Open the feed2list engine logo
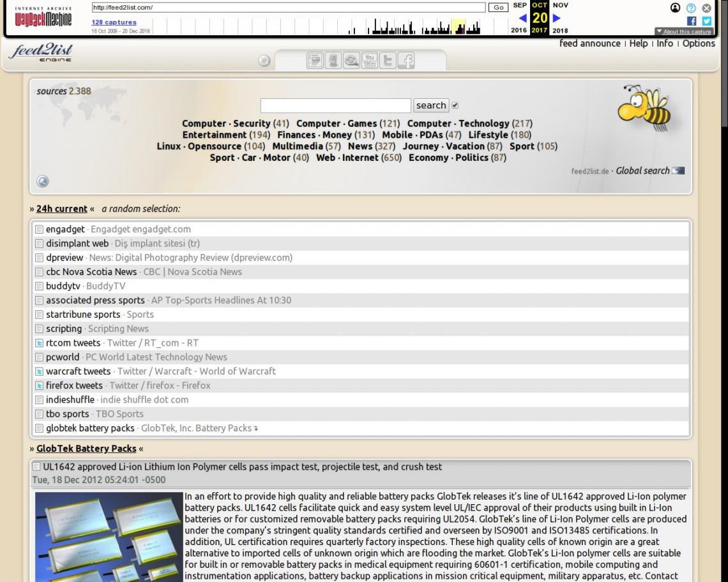Image resolution: width=728 pixels, height=582 pixels. tap(41, 52)
